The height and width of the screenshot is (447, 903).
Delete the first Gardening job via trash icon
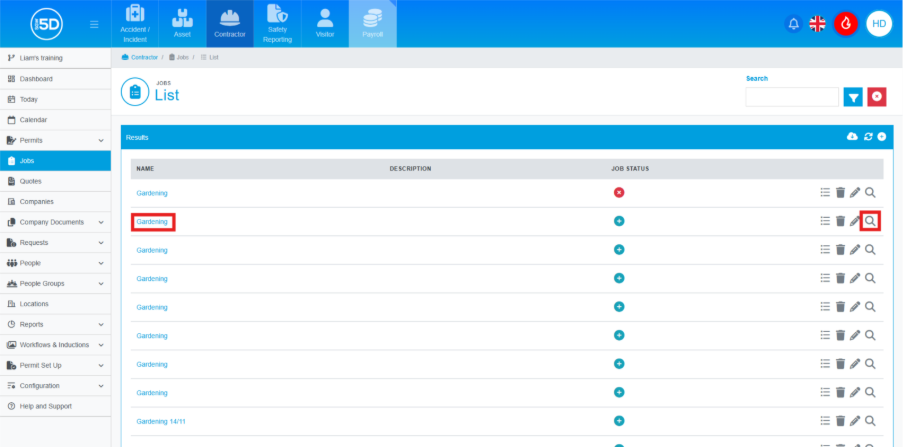pos(840,192)
